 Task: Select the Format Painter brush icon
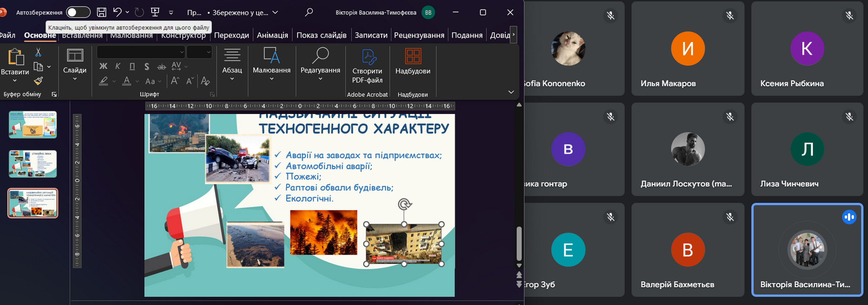pos(38,81)
